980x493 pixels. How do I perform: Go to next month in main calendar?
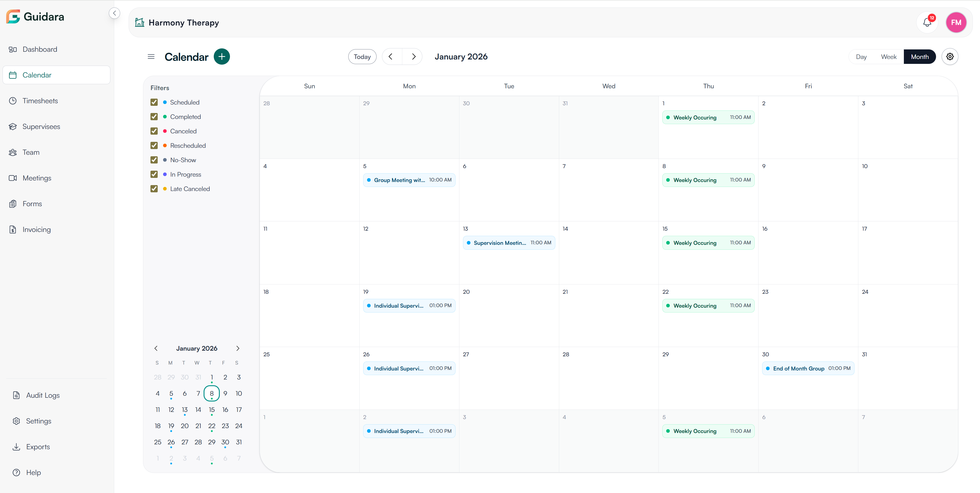pyautogui.click(x=414, y=57)
